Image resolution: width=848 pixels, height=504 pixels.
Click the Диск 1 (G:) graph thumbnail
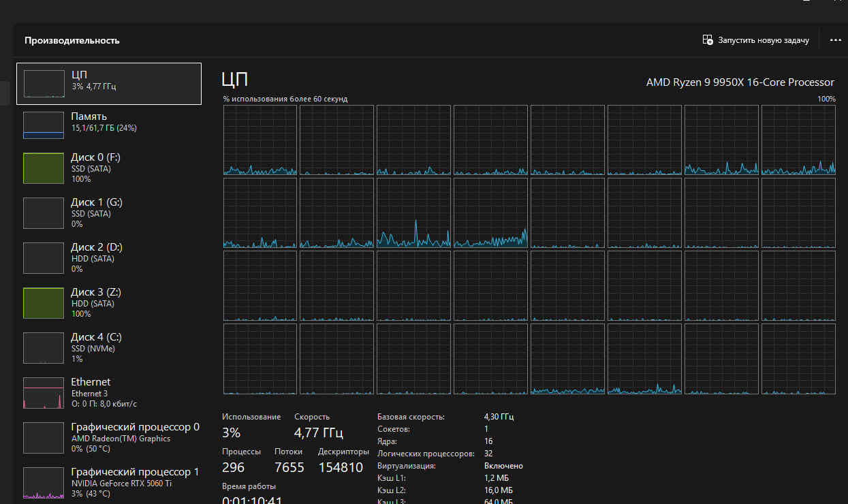[44, 213]
